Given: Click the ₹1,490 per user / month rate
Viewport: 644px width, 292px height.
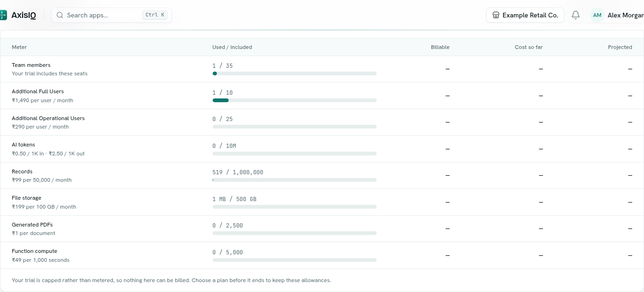Looking at the screenshot, I should (x=42, y=100).
